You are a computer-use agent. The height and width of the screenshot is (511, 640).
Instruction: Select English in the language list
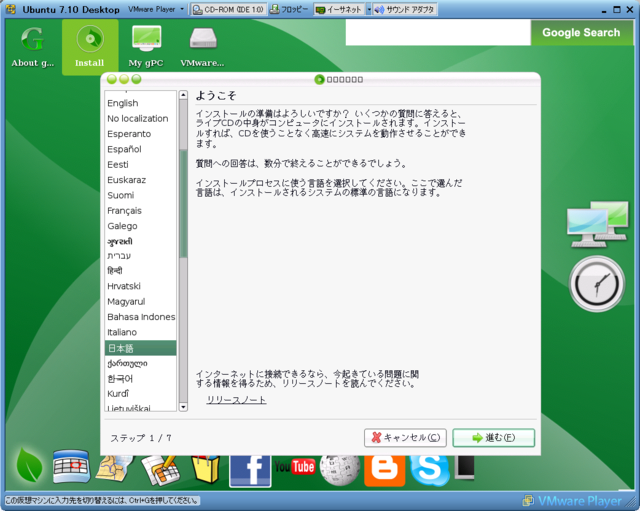click(140, 103)
